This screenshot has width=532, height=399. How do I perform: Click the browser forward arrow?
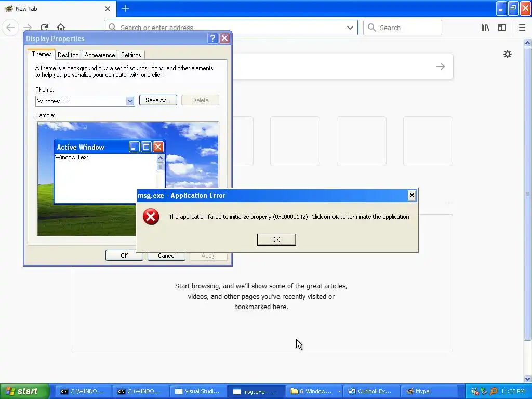[28, 28]
